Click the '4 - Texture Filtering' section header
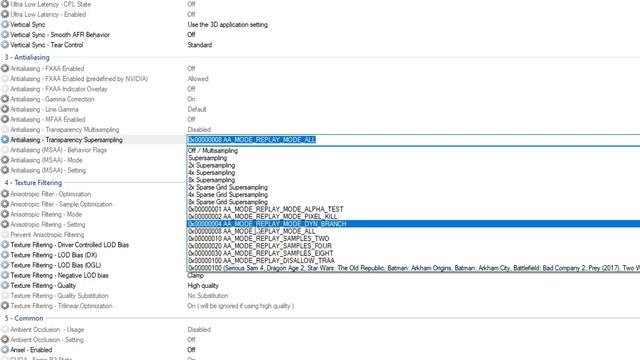The width and height of the screenshot is (640, 360). 33,183
